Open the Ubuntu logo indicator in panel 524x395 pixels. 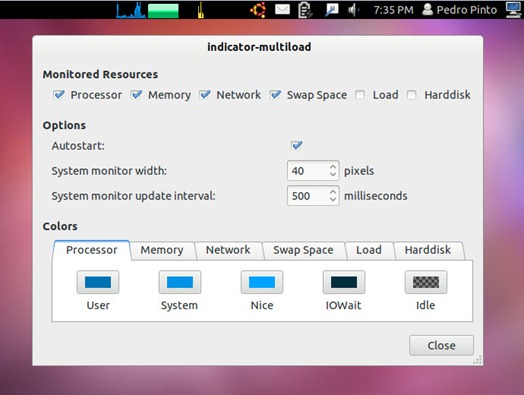click(258, 10)
